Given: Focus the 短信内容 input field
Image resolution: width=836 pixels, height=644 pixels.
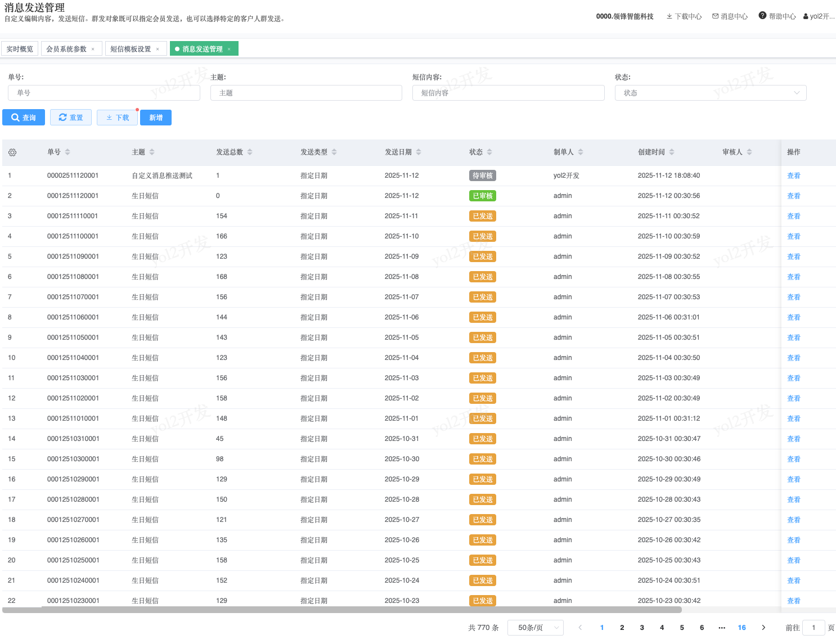Looking at the screenshot, I should [x=508, y=93].
